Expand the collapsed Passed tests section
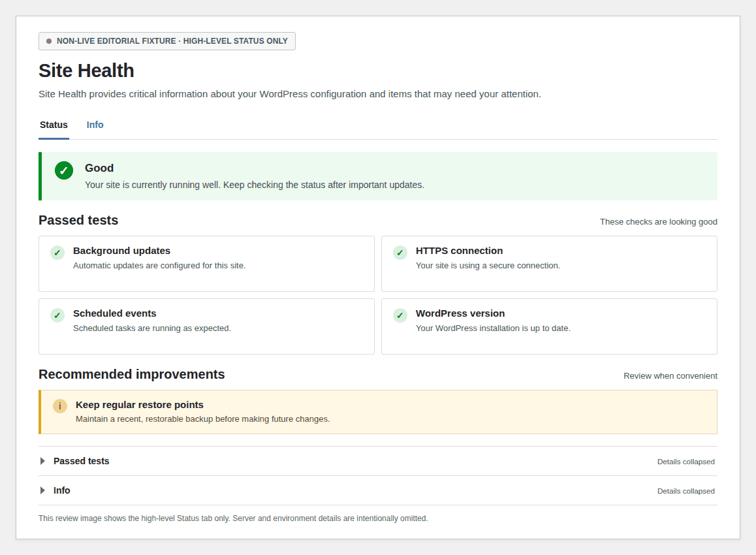This screenshot has height=555, width=756. tap(378, 461)
